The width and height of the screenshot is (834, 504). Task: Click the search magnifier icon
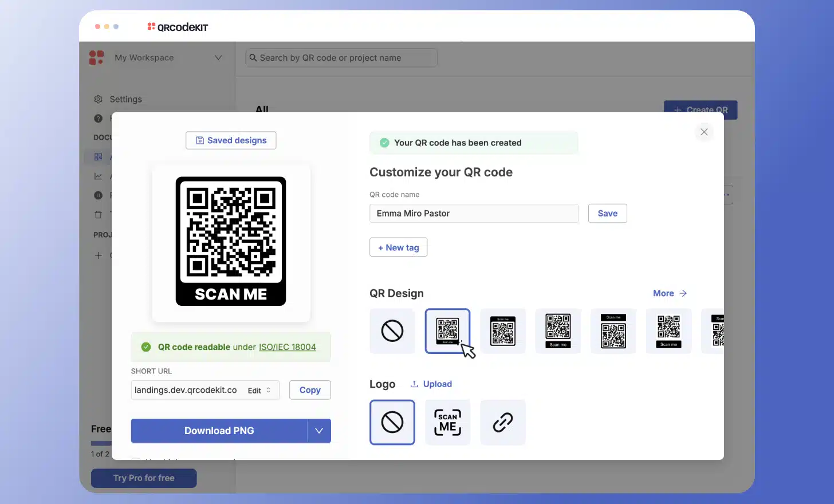(x=253, y=58)
